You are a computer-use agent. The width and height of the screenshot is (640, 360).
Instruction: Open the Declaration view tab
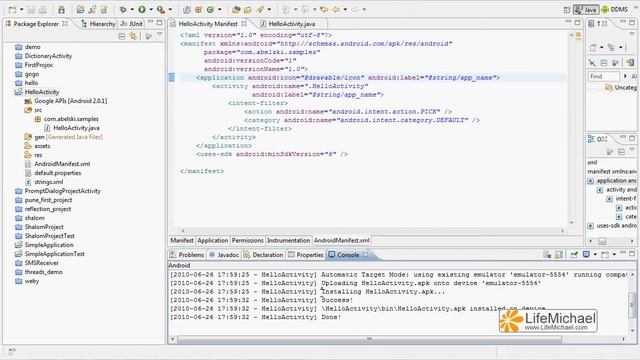[x=263, y=255]
